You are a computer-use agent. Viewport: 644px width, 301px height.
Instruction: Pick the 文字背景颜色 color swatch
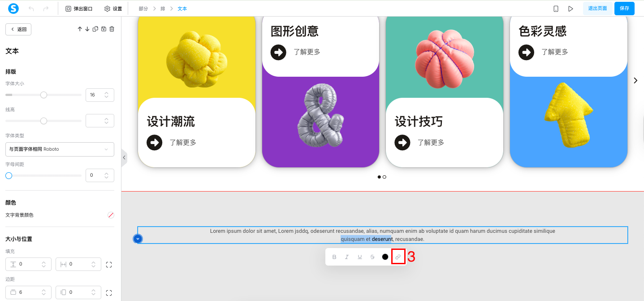111,215
